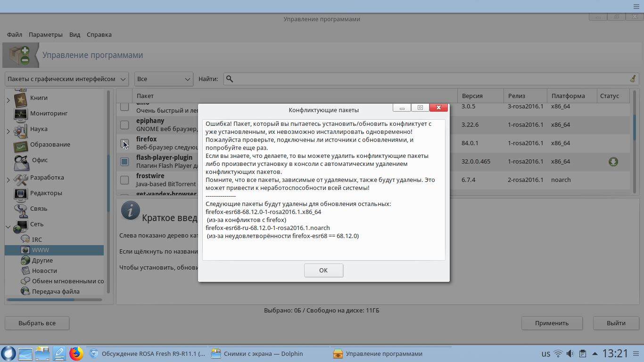Sort by the Релиз column header

click(525, 96)
